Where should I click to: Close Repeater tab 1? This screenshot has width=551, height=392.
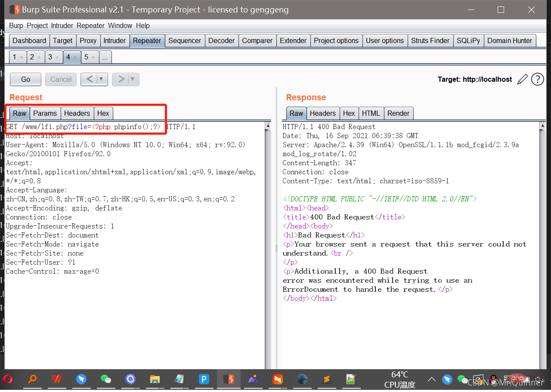click(21, 57)
